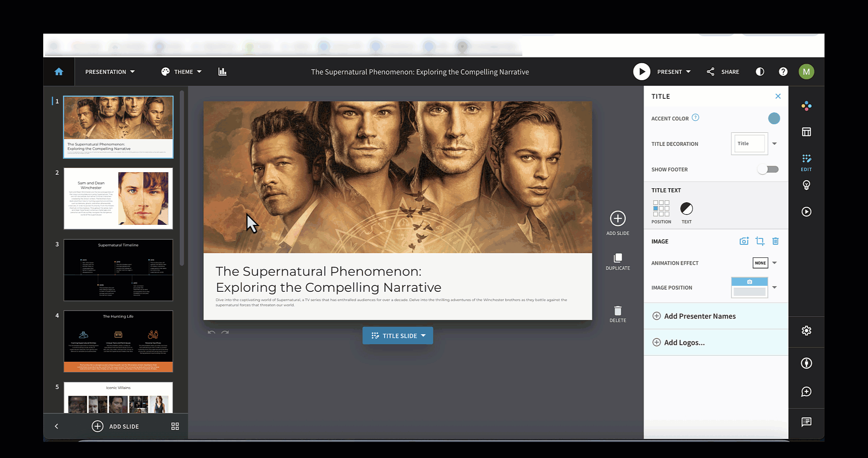Click the Share button

723,72
